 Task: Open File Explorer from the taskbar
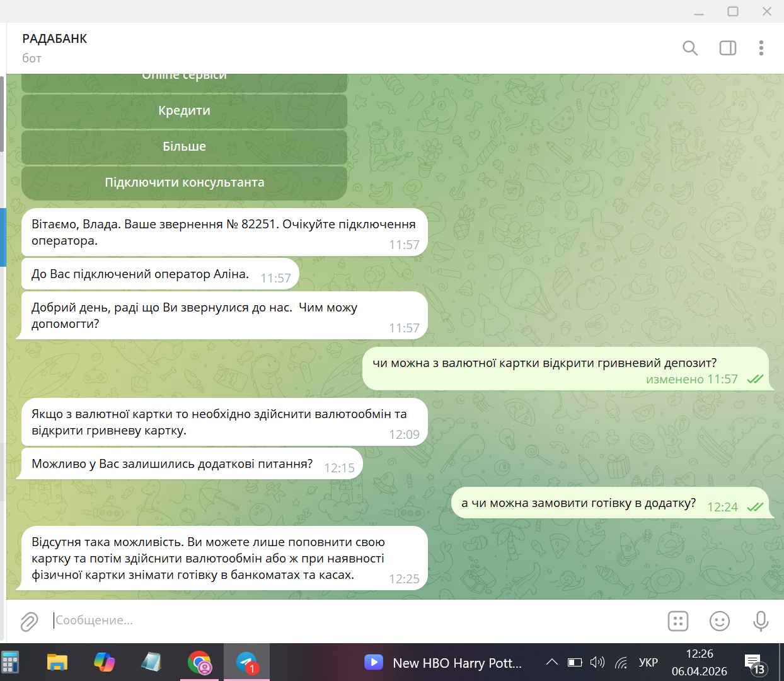57,663
